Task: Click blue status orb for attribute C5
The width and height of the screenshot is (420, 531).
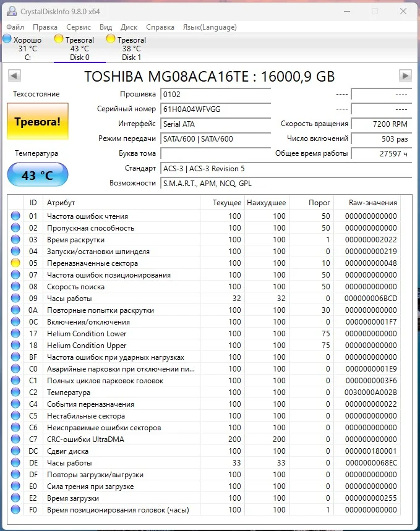Action: (x=15, y=415)
